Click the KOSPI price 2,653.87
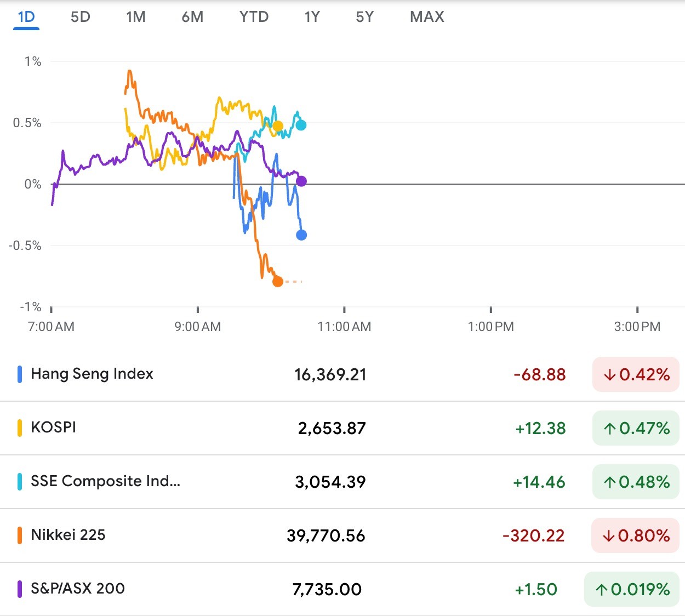The image size is (685, 616). pyautogui.click(x=332, y=428)
